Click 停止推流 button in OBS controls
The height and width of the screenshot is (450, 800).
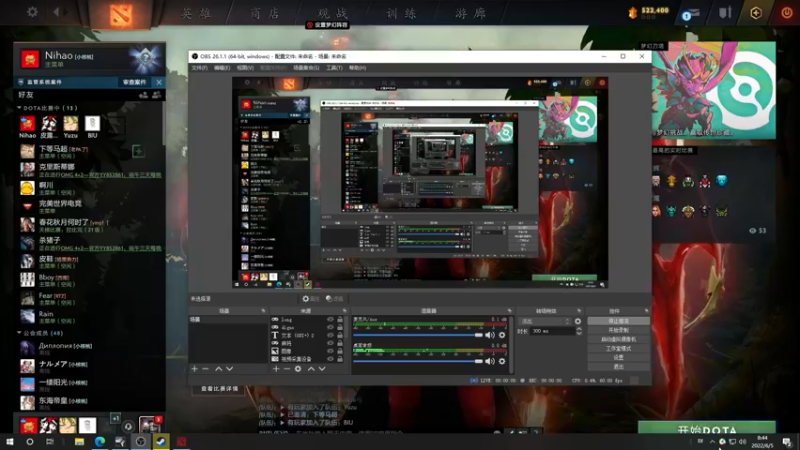[618, 321]
